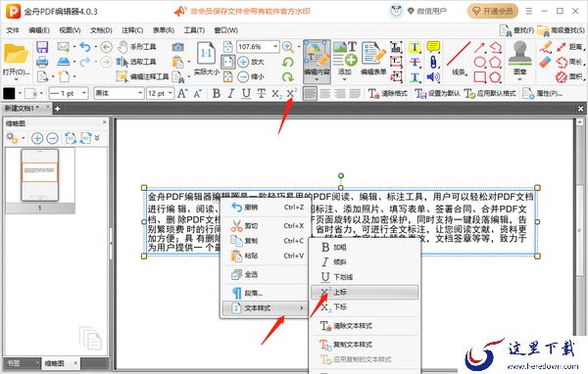The image size is (588, 374).
Task: Select the strikethrough text annotation tool
Action: click(415, 62)
